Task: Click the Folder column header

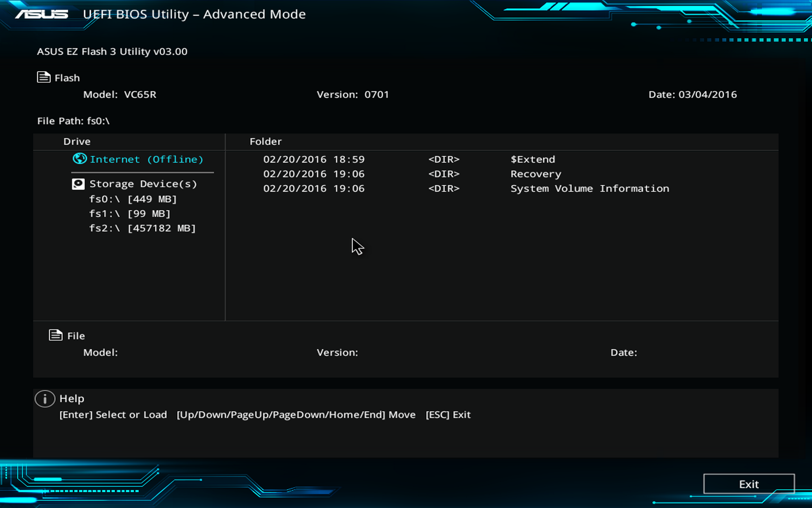Action: tap(265, 141)
